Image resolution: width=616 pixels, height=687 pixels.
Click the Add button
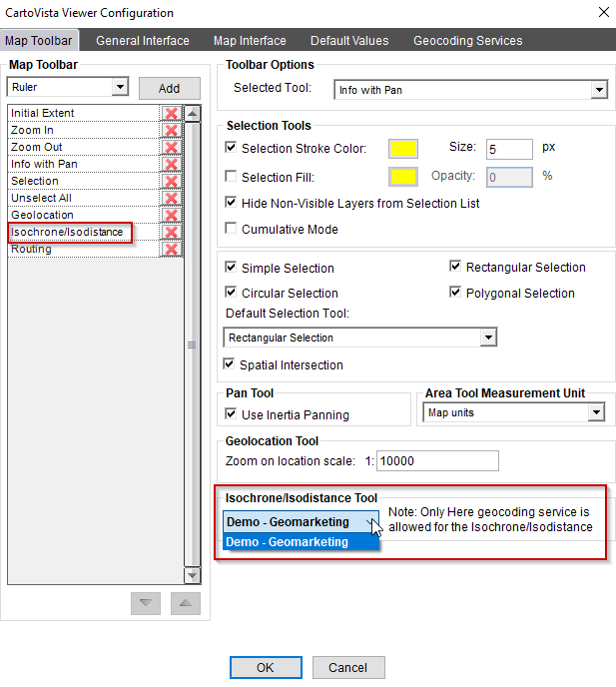click(170, 89)
